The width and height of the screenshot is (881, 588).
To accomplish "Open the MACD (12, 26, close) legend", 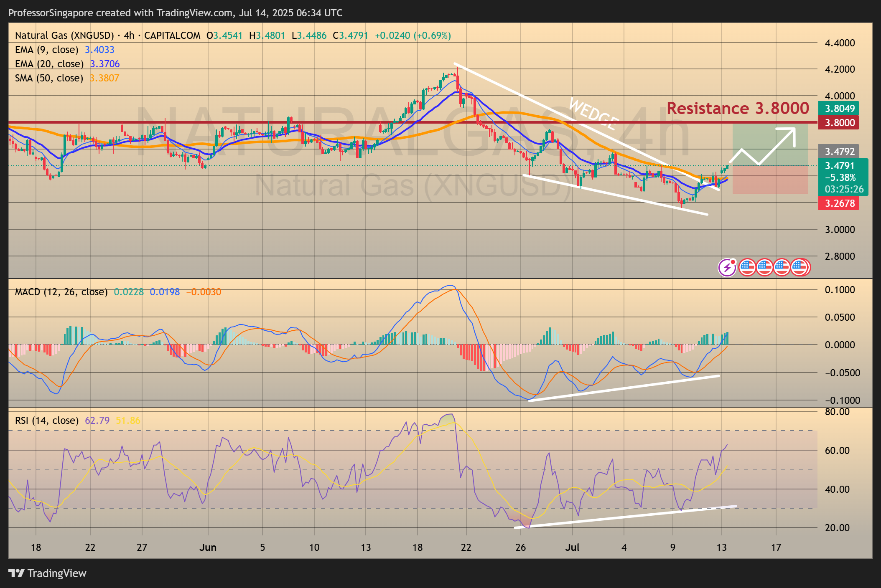I will 61,292.
